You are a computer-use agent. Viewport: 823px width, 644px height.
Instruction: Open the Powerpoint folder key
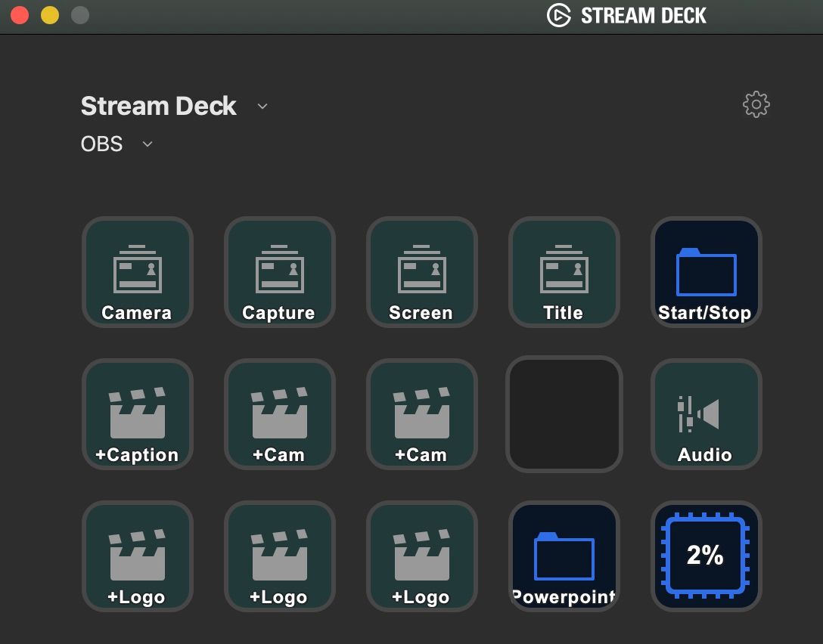tap(564, 556)
